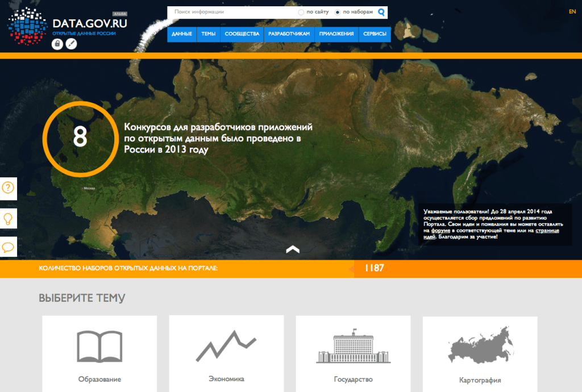Select the 'по наборам' radio button
Viewport: 582px width, 392px height.
click(338, 12)
